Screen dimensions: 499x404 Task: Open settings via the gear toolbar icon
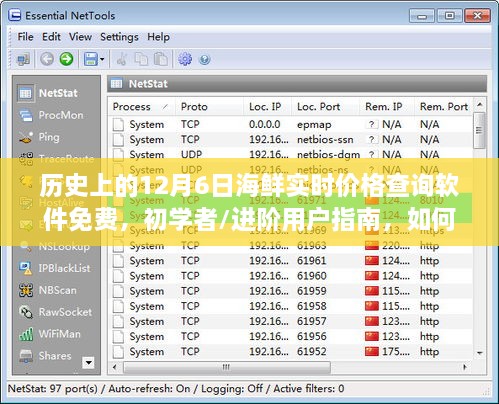coord(185,59)
